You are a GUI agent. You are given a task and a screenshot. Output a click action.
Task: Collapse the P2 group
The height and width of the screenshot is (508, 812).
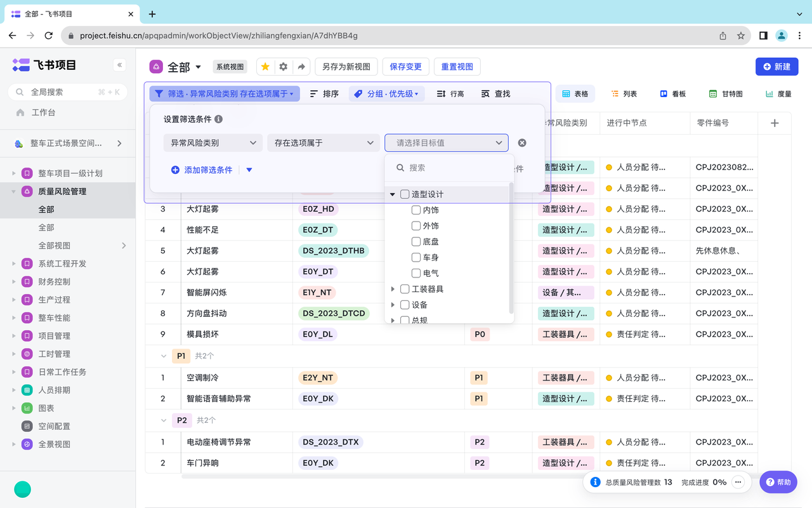[163, 420]
